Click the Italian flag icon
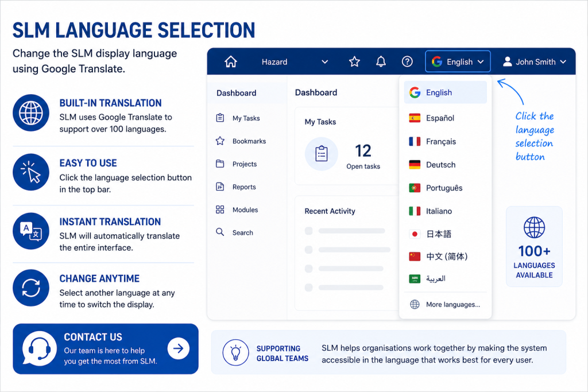This screenshot has height=392, width=588. pos(415,211)
